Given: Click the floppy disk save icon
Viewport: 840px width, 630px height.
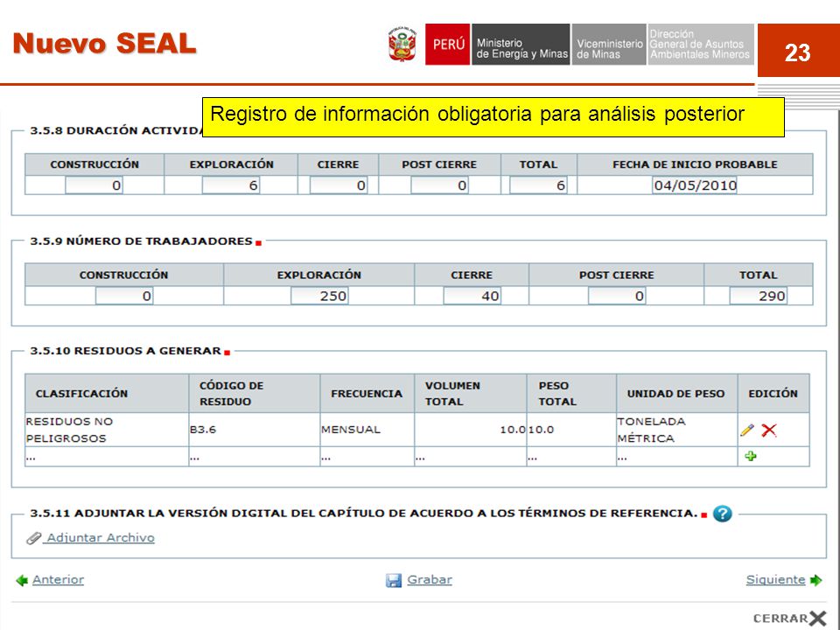Looking at the screenshot, I should pyautogui.click(x=393, y=580).
